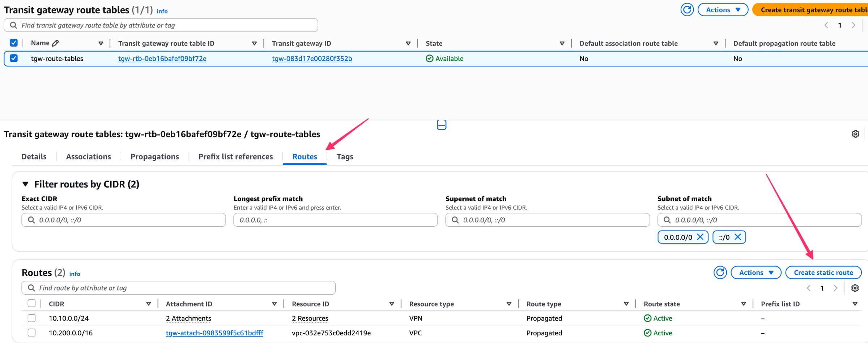This screenshot has height=343, width=868.
Task: Switch to the Associations tab
Action: [88, 157]
